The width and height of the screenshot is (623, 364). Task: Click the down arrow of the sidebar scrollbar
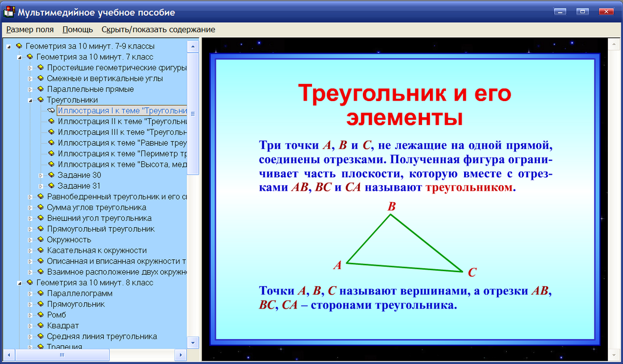(193, 342)
